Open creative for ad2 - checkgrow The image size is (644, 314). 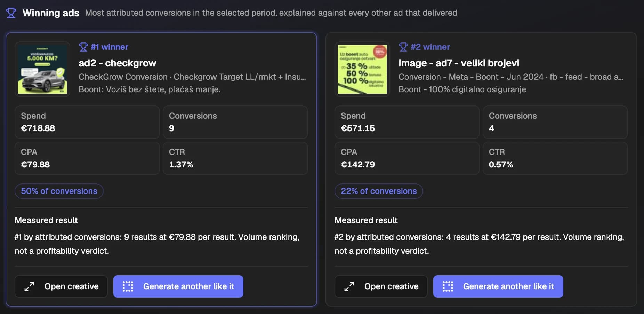coord(61,286)
